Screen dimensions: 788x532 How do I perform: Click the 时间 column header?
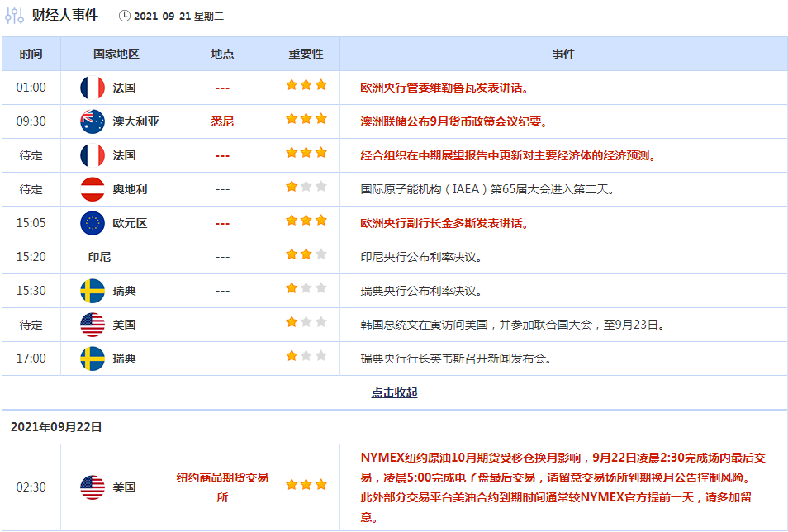(31, 54)
